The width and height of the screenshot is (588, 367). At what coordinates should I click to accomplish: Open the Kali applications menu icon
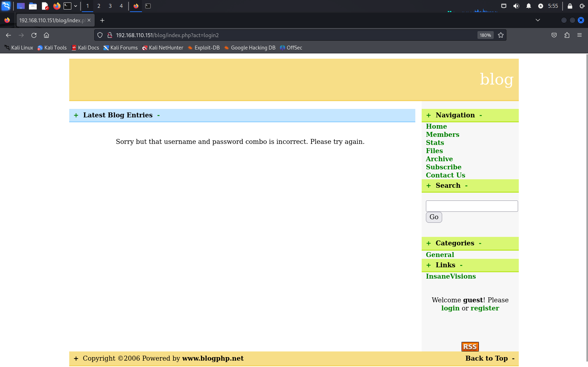tap(6, 6)
